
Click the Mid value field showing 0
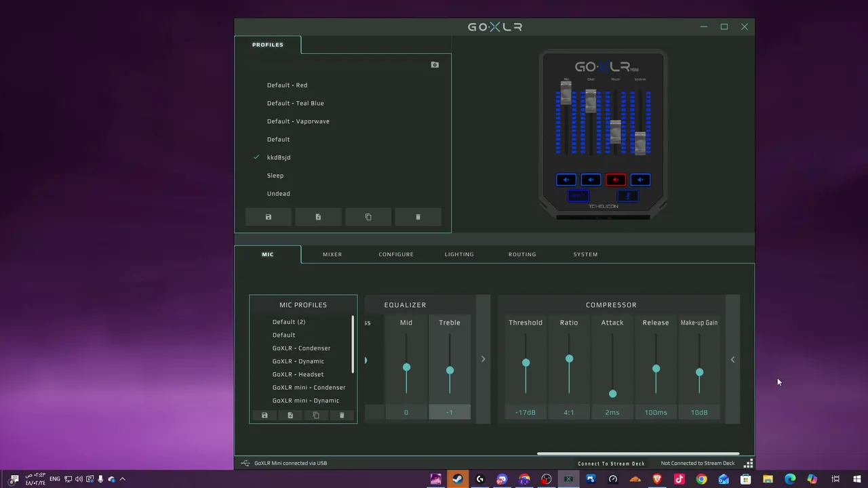pos(406,412)
